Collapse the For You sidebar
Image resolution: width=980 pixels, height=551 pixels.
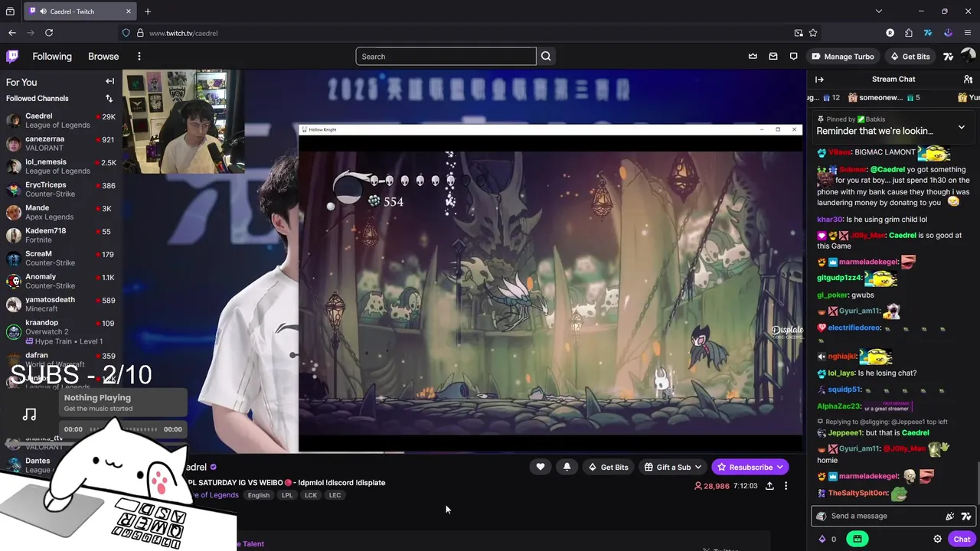tap(109, 82)
